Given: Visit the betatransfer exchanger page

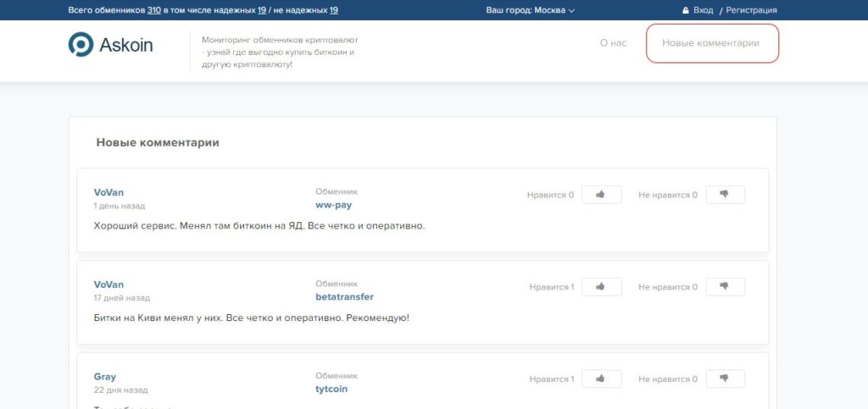Looking at the screenshot, I should [x=344, y=297].
